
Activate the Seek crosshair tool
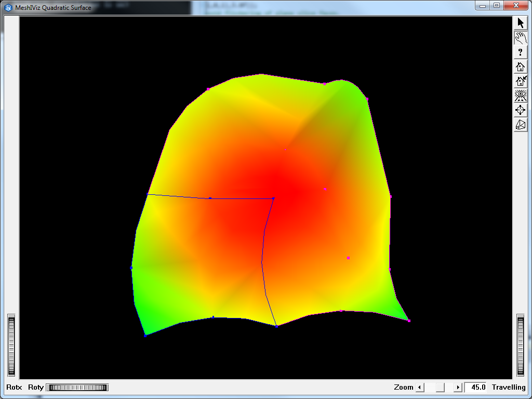point(520,110)
